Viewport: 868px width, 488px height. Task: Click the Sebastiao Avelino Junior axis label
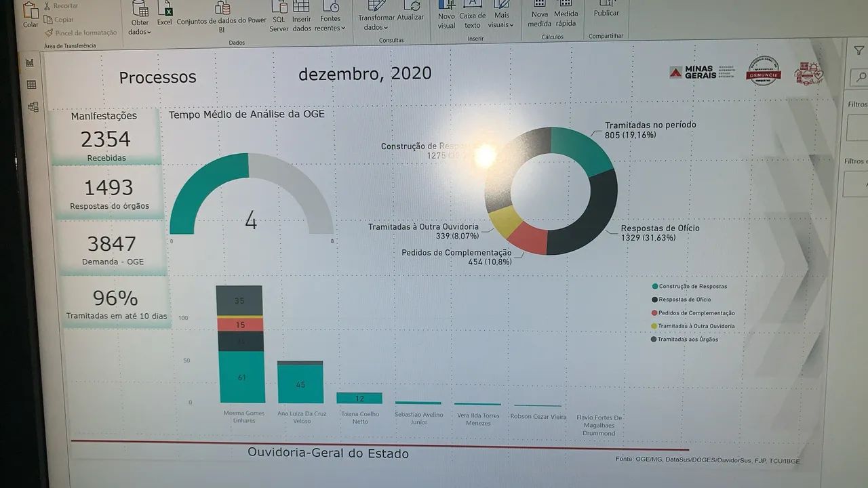419,418
